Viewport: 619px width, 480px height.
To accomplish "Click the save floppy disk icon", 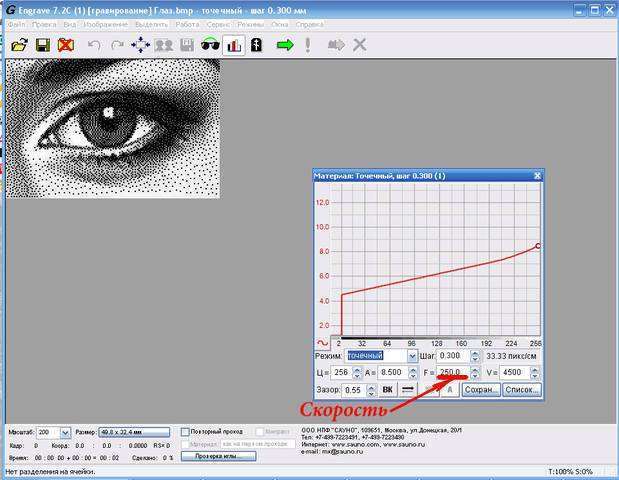I will click(43, 45).
